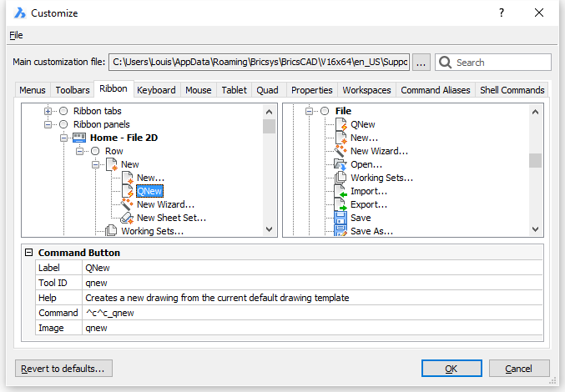565x392 pixels.
Task: Click the QNew icon in File tools list
Action: pos(341,124)
